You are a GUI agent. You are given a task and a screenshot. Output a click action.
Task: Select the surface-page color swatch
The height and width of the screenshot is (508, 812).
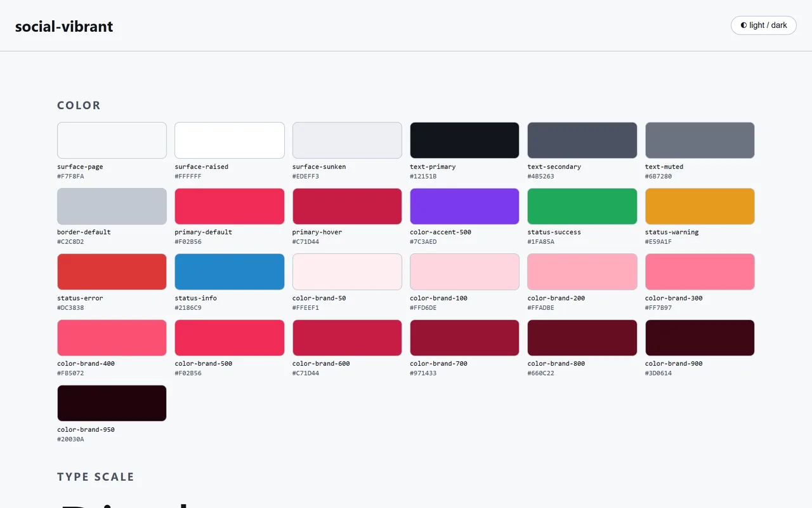pos(112,140)
